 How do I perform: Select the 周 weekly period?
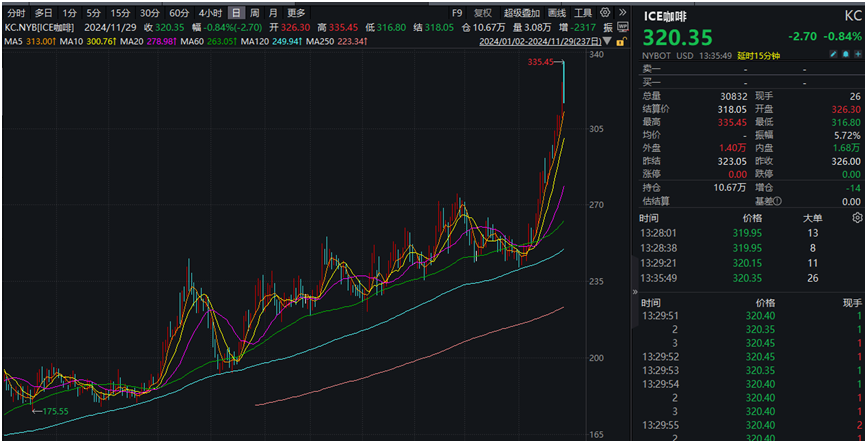point(254,13)
